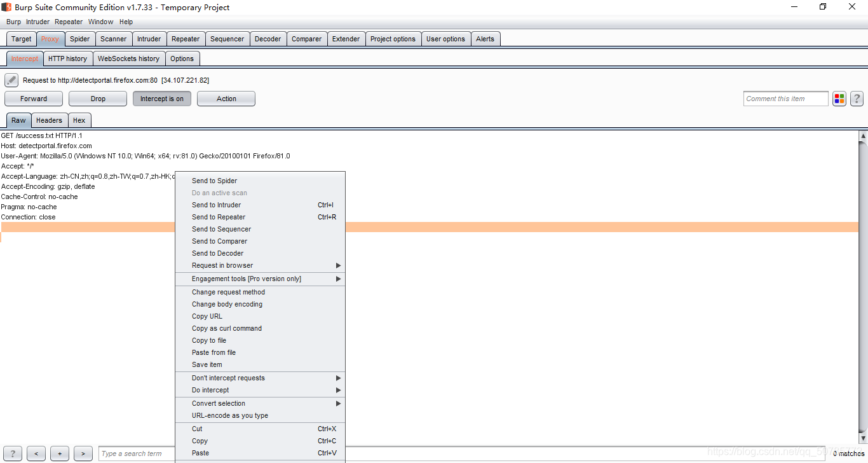Viewport: 868px width, 463px height.
Task: Open the Alerts tab
Action: 485,39
